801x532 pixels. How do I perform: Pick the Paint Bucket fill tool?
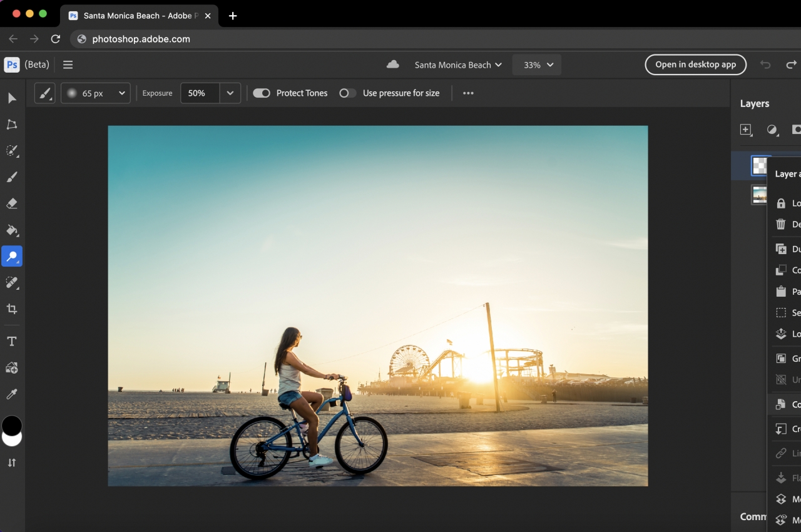[12, 230]
